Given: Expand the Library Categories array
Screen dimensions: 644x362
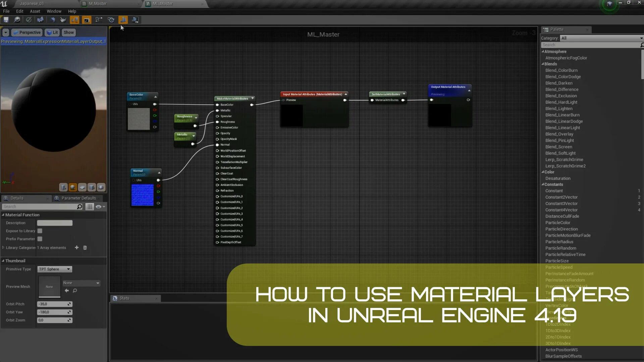Looking at the screenshot, I should click(3, 248).
